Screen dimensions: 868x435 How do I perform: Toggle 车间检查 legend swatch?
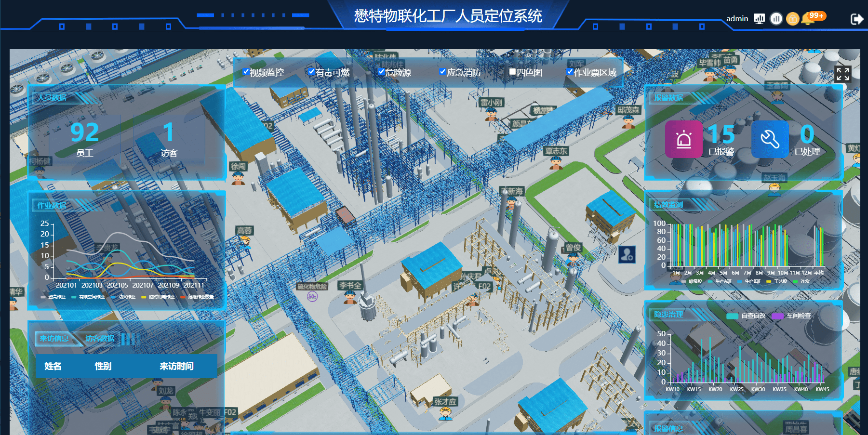coord(777,316)
